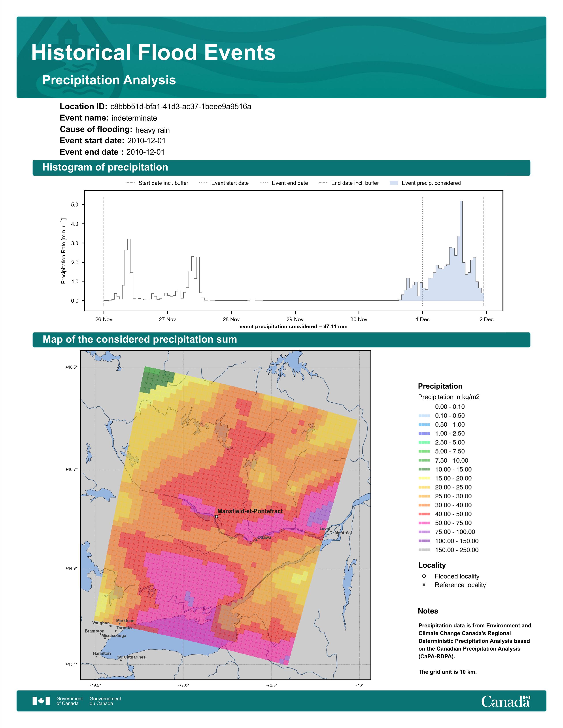Click the Event precip. considered legend patch
The width and height of the screenshot is (563, 728).
tap(394, 183)
